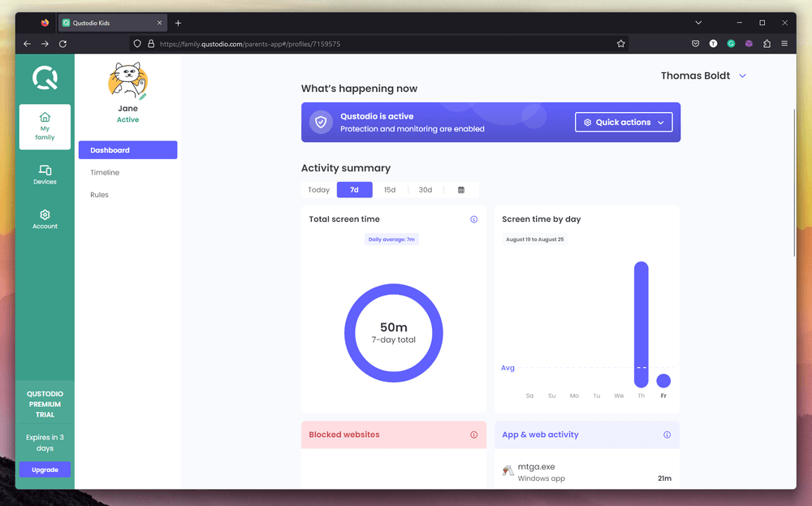Click Jane's Active status label

click(128, 119)
